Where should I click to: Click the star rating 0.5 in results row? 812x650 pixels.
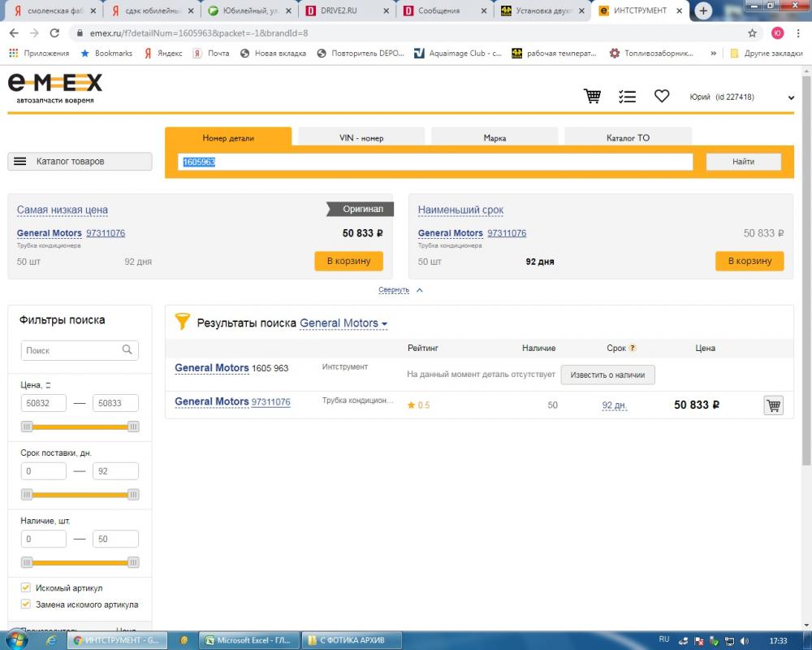[x=418, y=405]
